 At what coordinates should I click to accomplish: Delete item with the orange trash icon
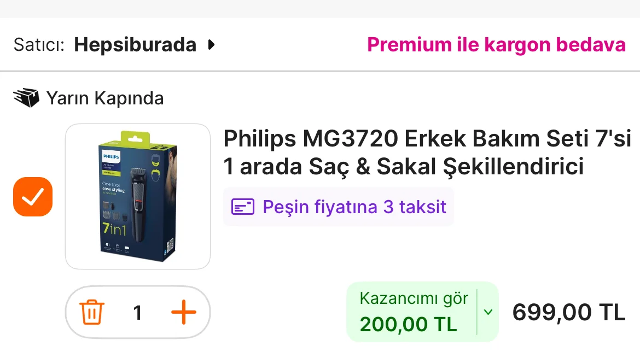click(x=92, y=312)
